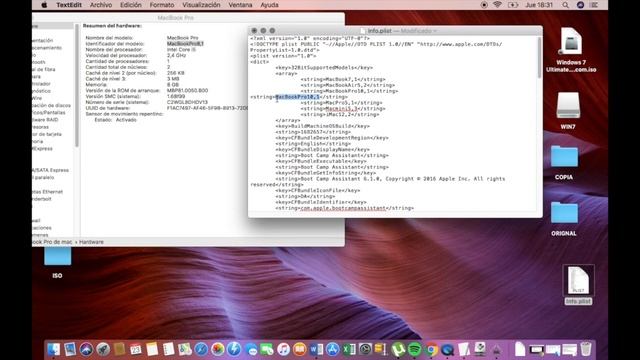Open Notification Center icon
The width and height of the screenshot is (640, 360).
(x=594, y=5)
